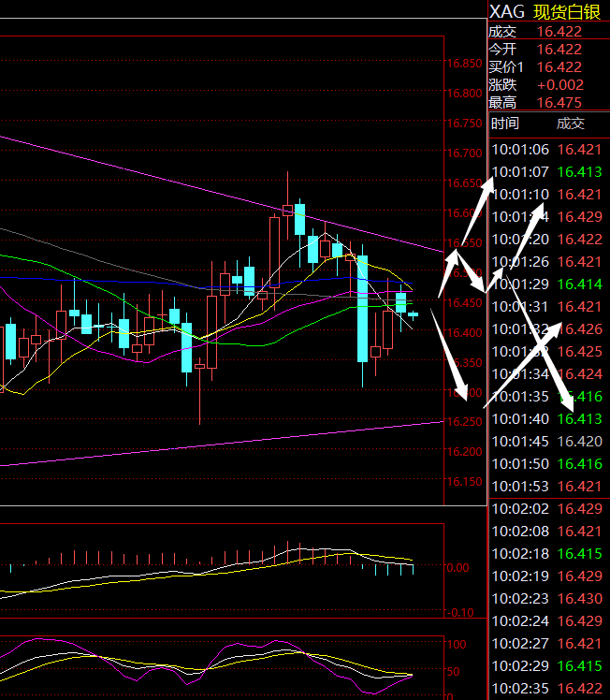Click the blue horizontal line on chart

click(x=140, y=278)
